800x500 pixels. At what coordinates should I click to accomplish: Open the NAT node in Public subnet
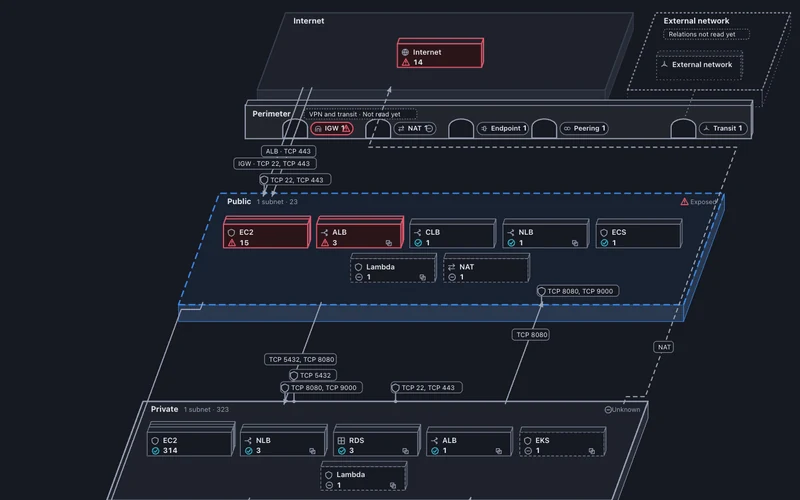(x=487, y=269)
